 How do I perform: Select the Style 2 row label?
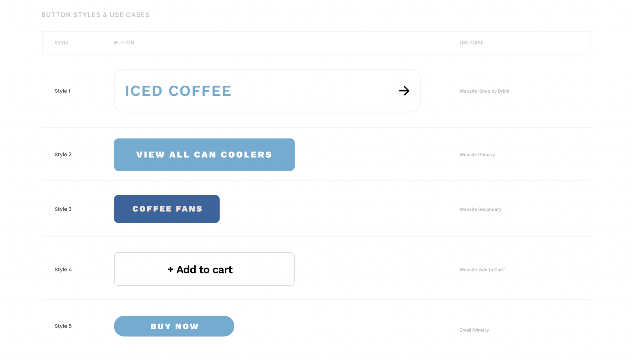point(63,155)
